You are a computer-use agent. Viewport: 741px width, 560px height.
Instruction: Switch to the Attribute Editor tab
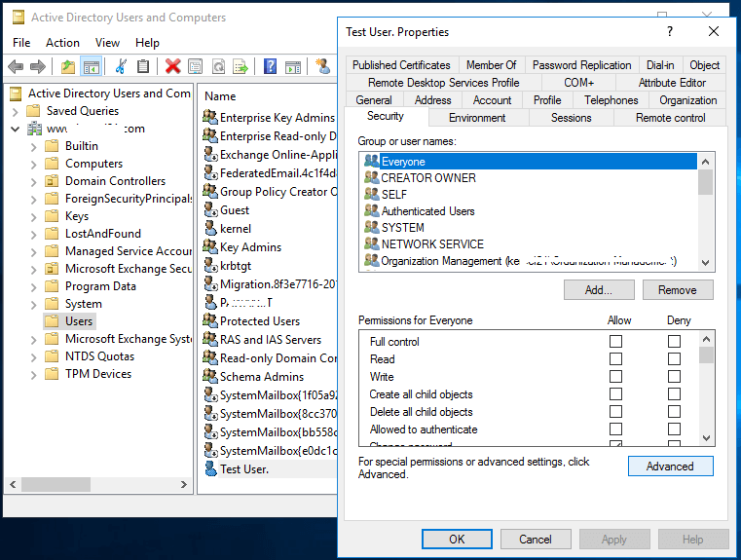[x=672, y=83]
